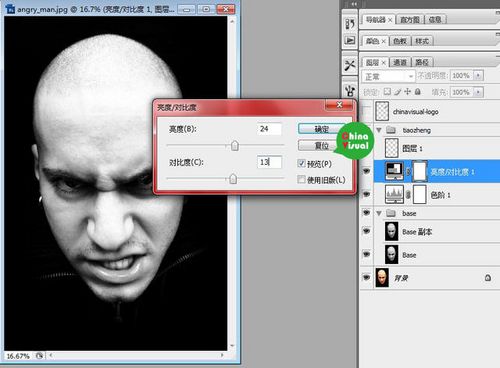Collapse the dock with the double-arrow icon

click(354, 4)
